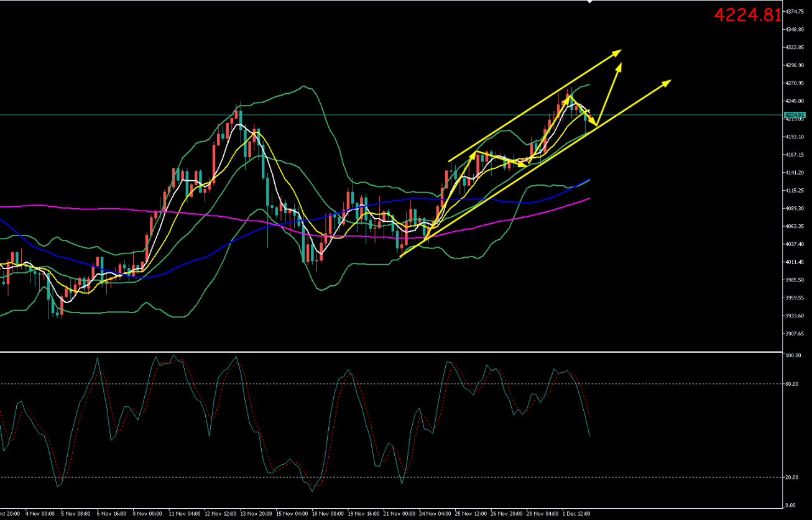Screen dimensions: 812x520
Task: Select the teal current price tag on price axis
Action: (x=795, y=115)
